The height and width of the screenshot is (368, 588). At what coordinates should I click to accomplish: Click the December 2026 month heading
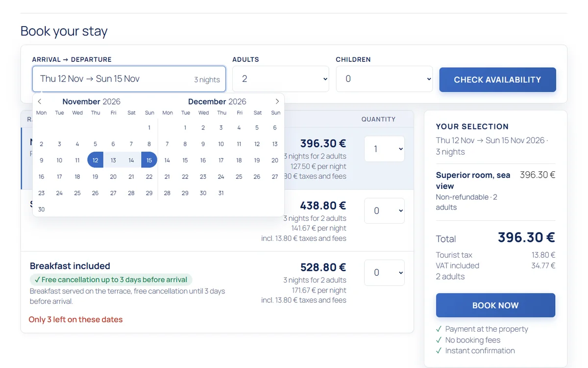[x=217, y=102]
